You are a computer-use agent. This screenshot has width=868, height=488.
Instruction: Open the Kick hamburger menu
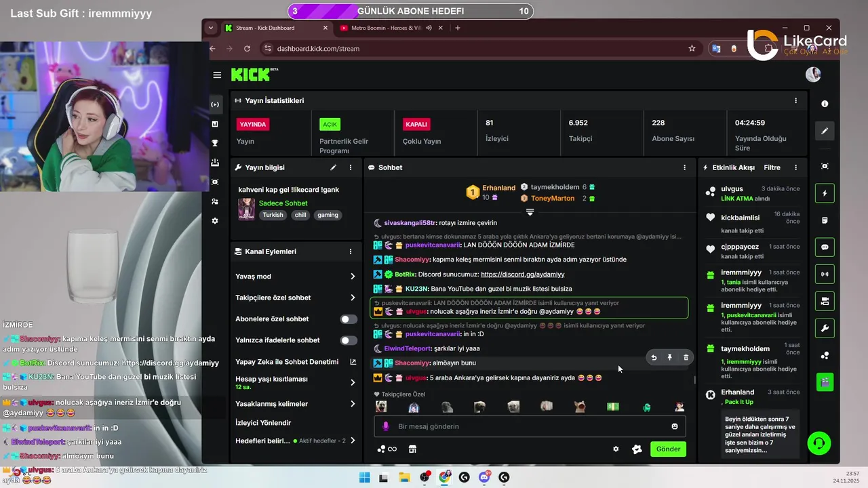pyautogui.click(x=217, y=75)
